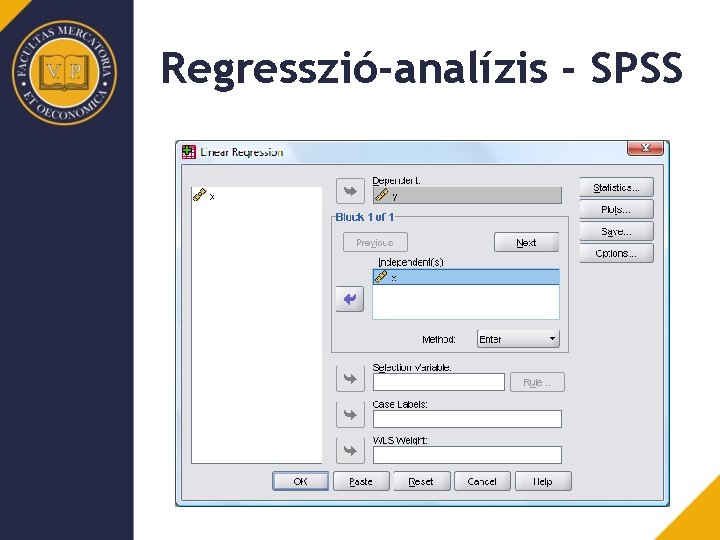Open the Plots dialog
720x540 pixels.
click(616, 209)
